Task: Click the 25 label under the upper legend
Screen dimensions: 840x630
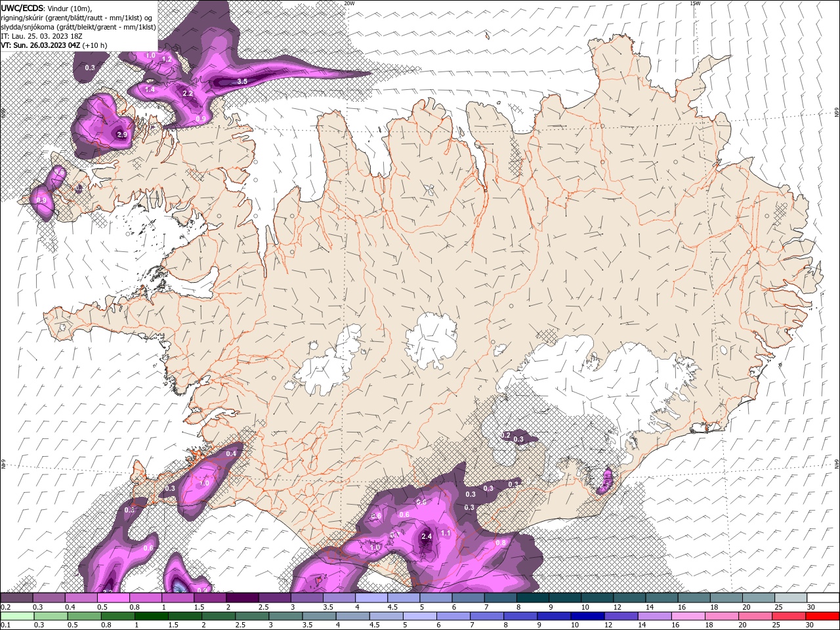Action: coord(779,607)
